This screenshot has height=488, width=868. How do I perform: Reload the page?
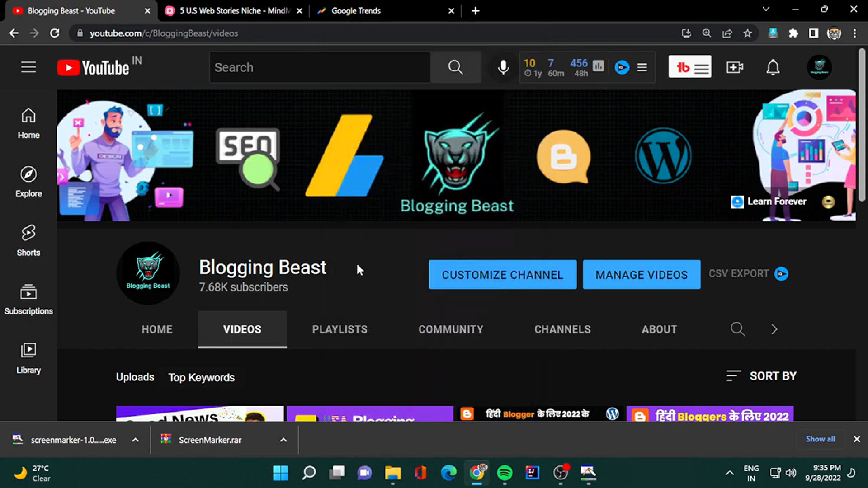coord(55,33)
